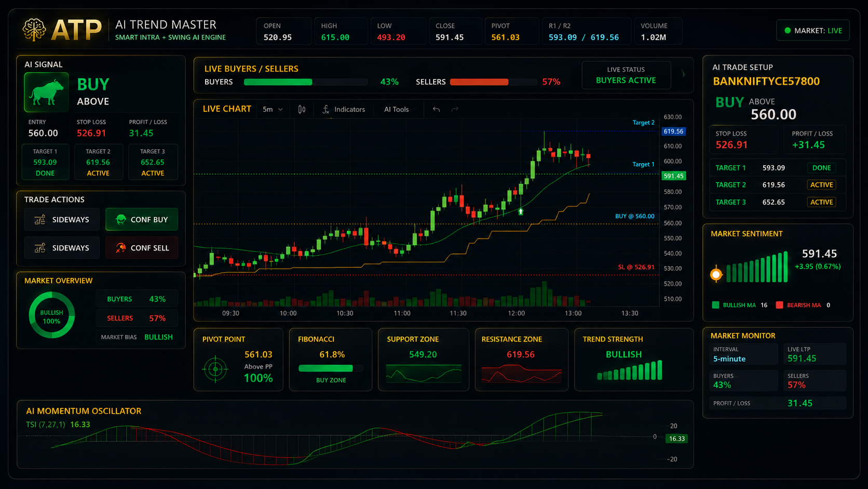Click the Market Sentiment green bars graphic

(757, 267)
